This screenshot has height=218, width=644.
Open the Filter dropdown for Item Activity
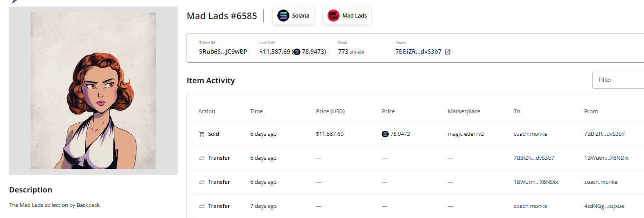(618, 80)
